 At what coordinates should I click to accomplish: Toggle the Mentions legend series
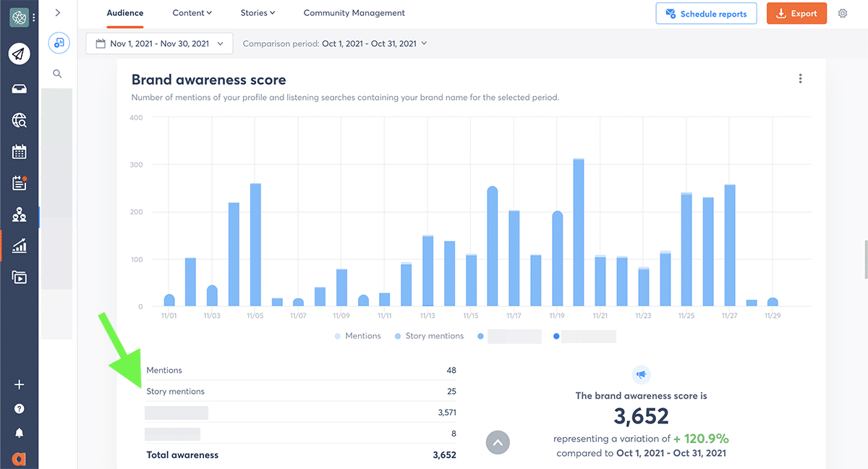[357, 336]
